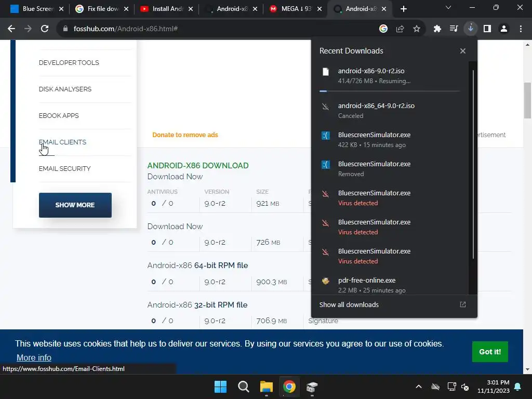The height and width of the screenshot is (399, 532).
Task: Open tab search chevron in title bar
Action: (448, 7)
